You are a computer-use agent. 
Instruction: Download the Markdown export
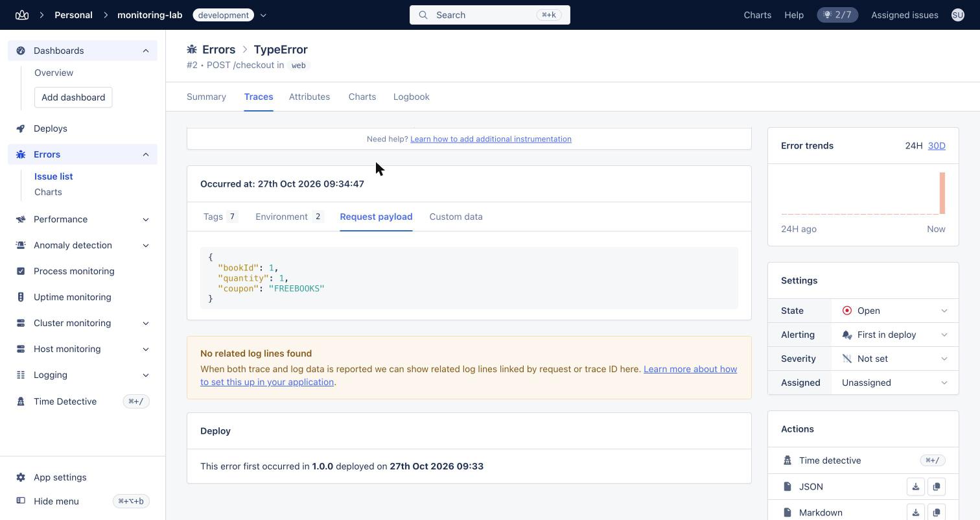point(915,512)
